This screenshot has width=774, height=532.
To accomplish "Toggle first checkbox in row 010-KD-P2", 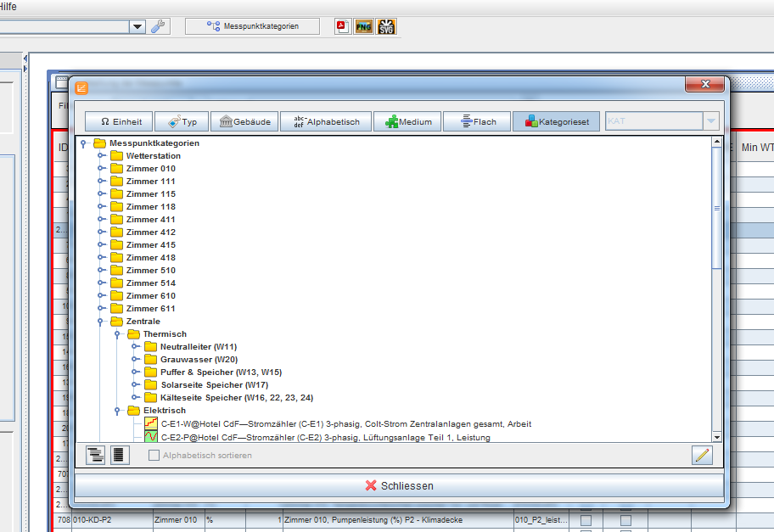I will (586, 520).
